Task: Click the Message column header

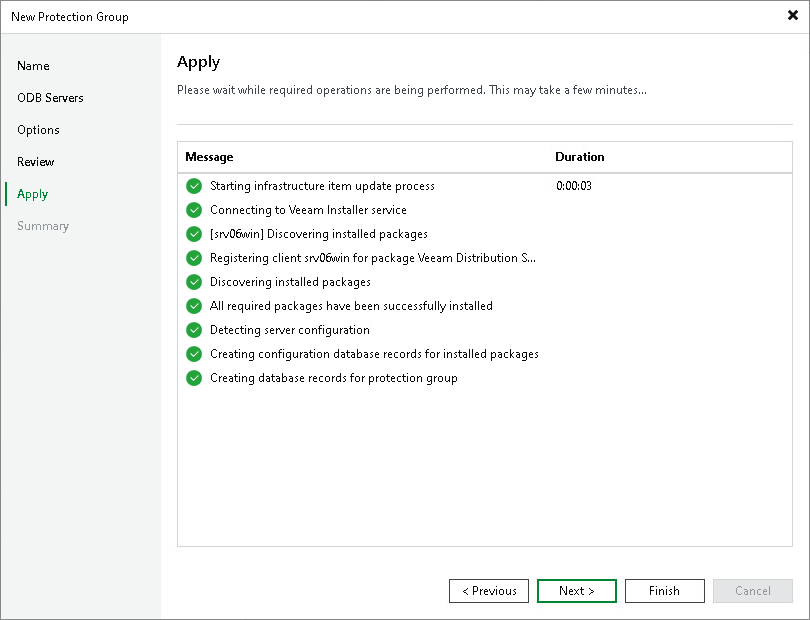Action: coord(209,157)
